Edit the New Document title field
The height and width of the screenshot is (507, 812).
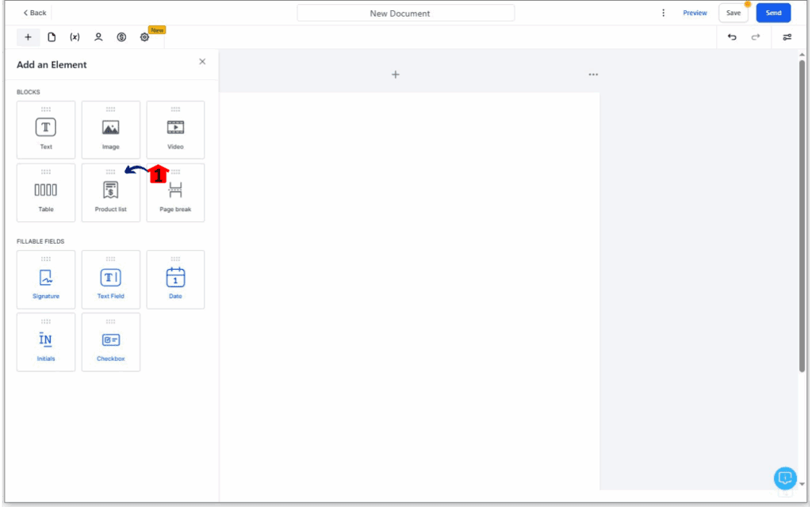tap(405, 13)
